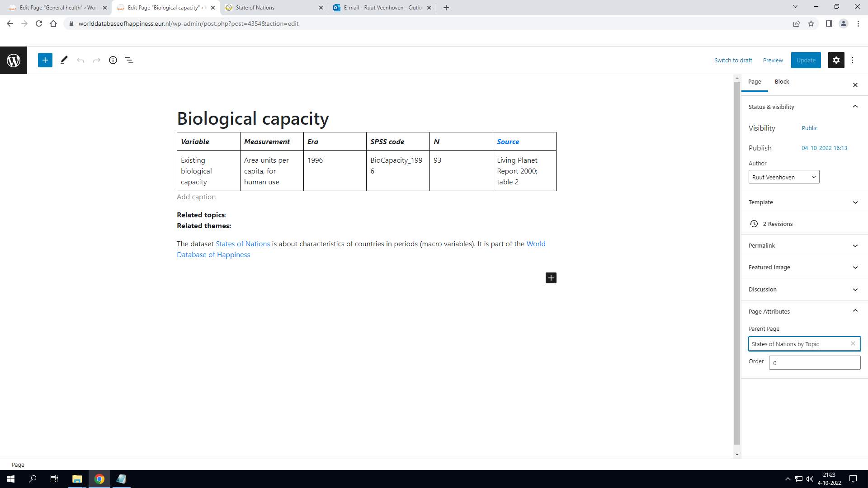Open the block inserter plus button

click(45, 60)
